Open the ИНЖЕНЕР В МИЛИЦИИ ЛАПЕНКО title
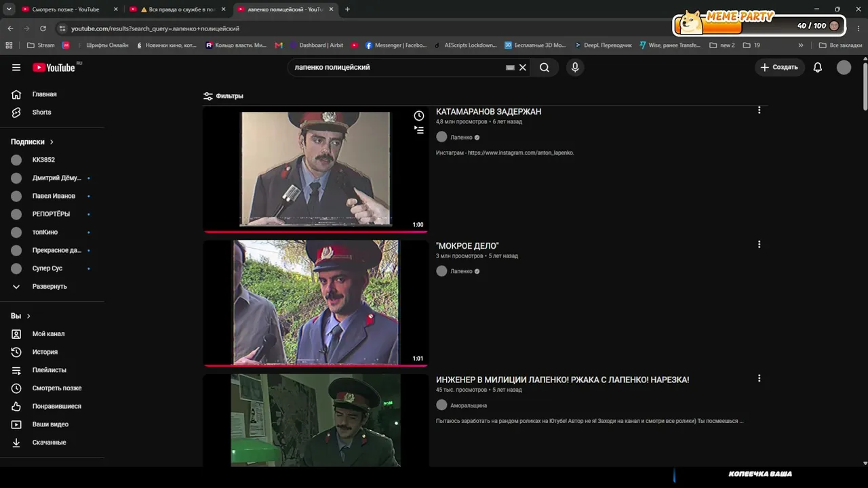Viewport: 868px width, 488px height. pyautogui.click(x=562, y=380)
